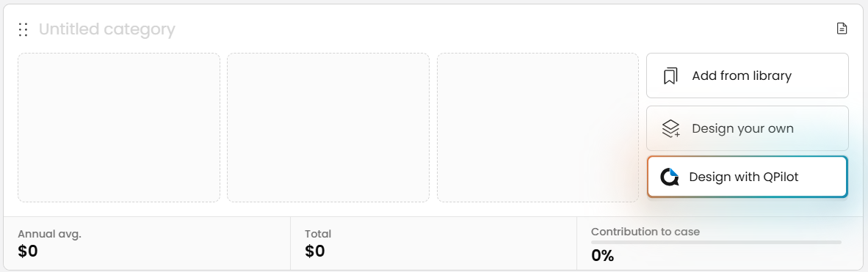Grab the six-dot drag handle icon
This screenshot has width=868, height=272.
coord(23,29)
